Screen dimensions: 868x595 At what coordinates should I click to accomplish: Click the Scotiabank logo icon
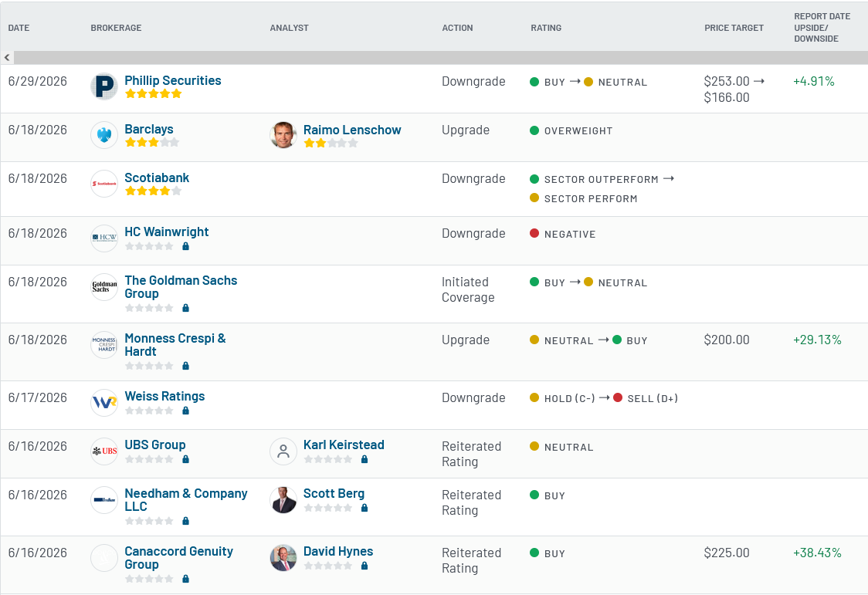pyautogui.click(x=104, y=184)
